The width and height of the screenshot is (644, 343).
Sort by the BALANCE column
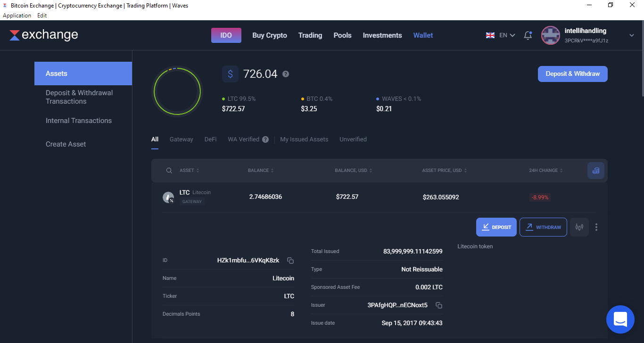261,171
